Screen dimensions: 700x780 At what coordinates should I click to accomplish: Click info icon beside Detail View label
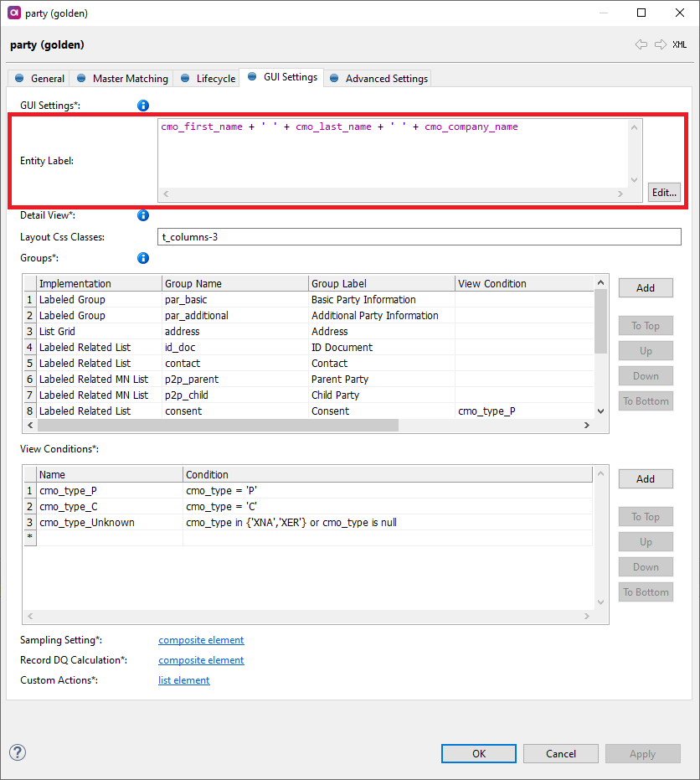(143, 215)
